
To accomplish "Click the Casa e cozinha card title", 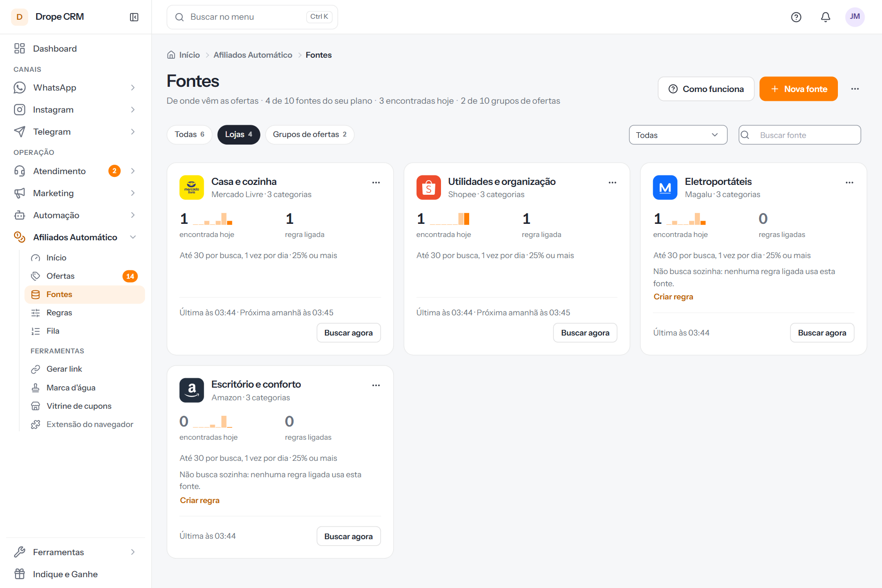I will tap(244, 182).
